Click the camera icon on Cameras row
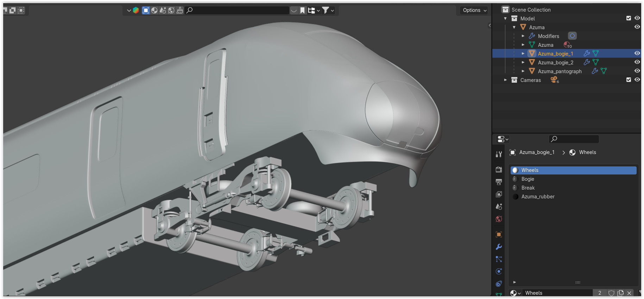The image size is (644, 299). pos(554,80)
